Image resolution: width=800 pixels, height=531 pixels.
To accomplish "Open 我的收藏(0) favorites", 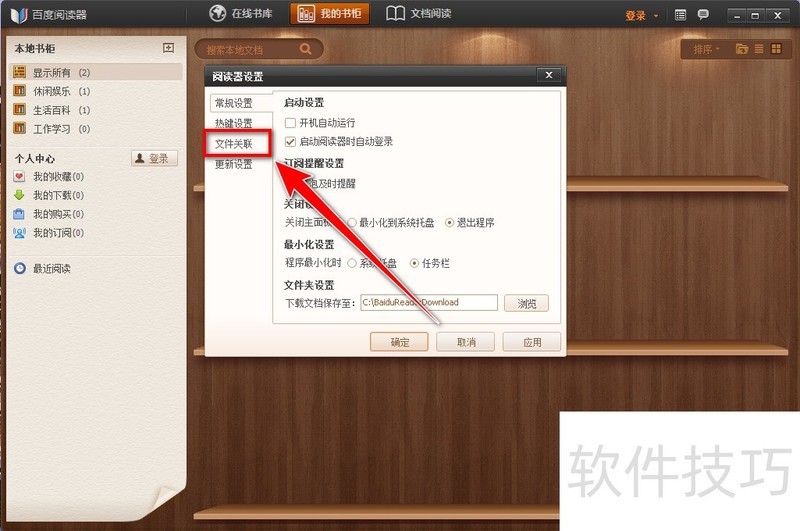I will (x=58, y=176).
